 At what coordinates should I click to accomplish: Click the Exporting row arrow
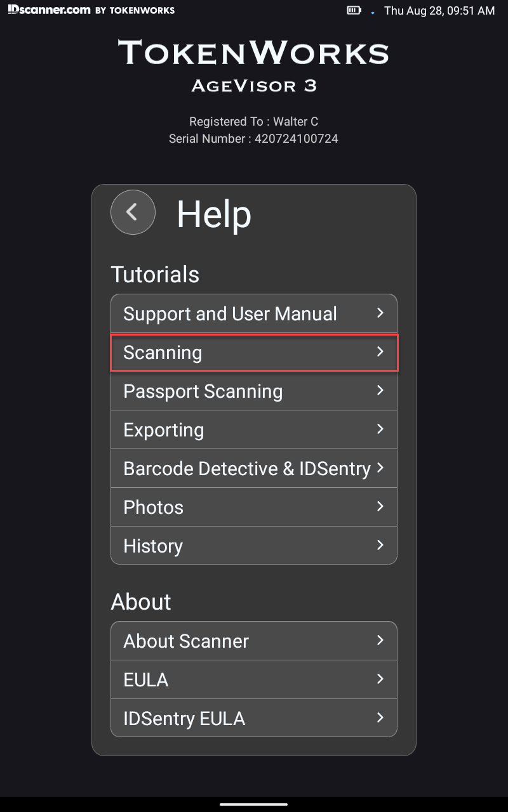380,429
